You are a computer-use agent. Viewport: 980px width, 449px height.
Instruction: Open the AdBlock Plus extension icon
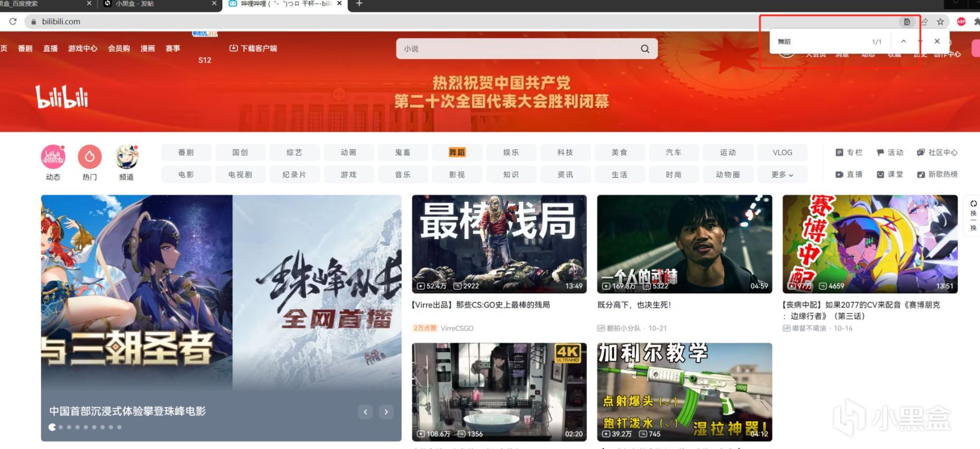[961, 21]
